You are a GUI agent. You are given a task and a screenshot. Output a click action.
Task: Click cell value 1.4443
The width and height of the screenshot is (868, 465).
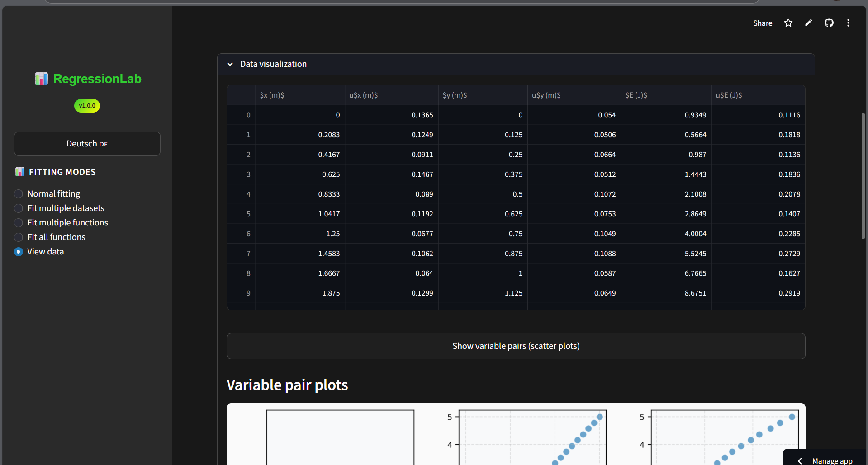coord(666,174)
